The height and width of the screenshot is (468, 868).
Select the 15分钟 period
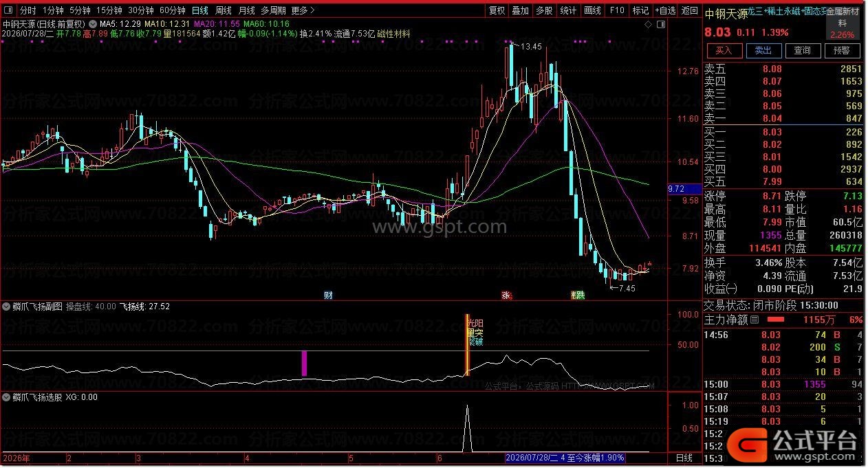(109, 10)
